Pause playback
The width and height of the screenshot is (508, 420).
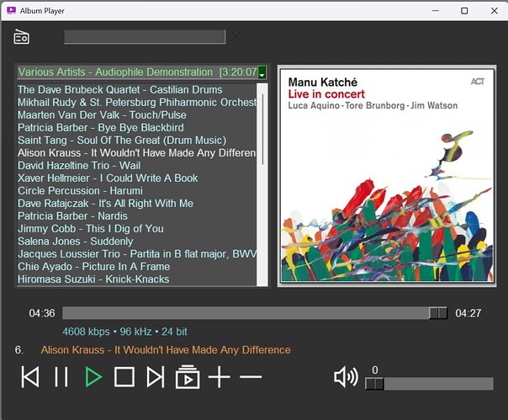(61, 377)
